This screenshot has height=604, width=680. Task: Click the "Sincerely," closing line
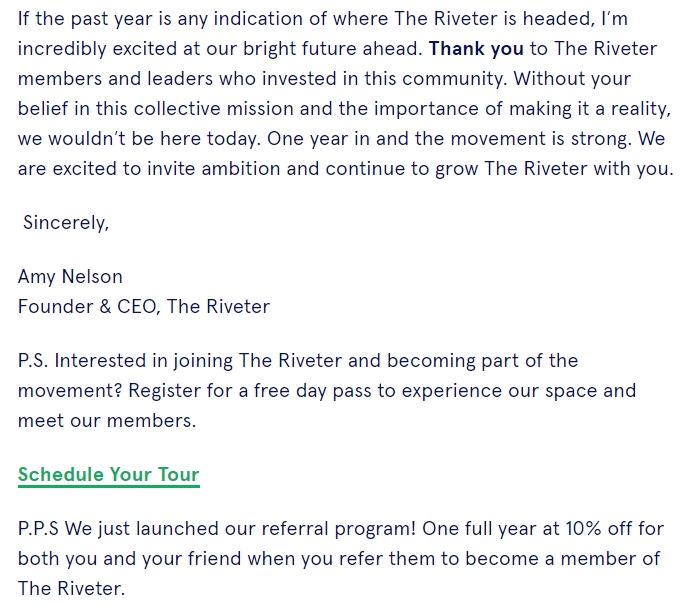pyautogui.click(x=66, y=223)
